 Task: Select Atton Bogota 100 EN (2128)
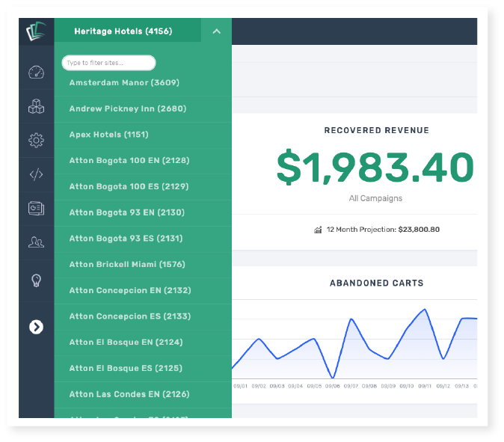129,161
